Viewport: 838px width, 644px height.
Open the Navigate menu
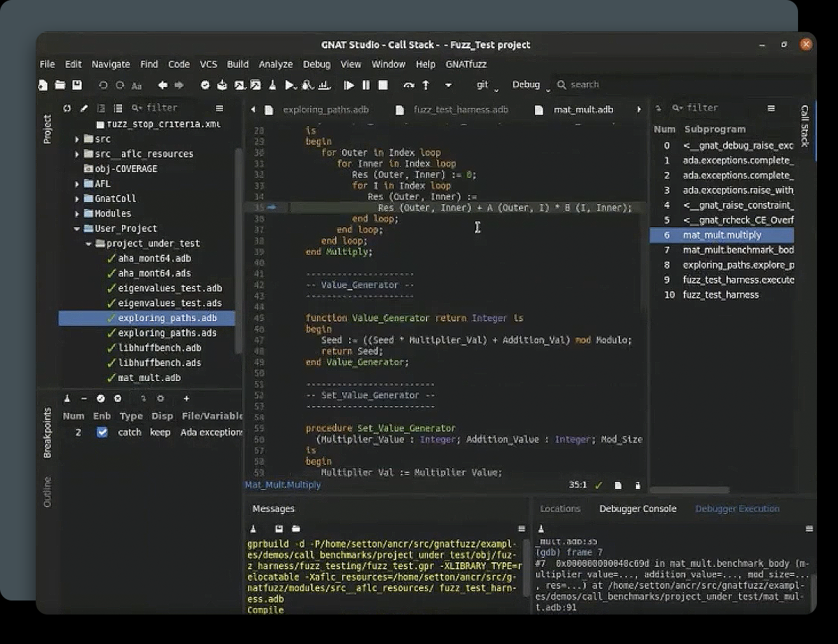pyautogui.click(x=111, y=64)
